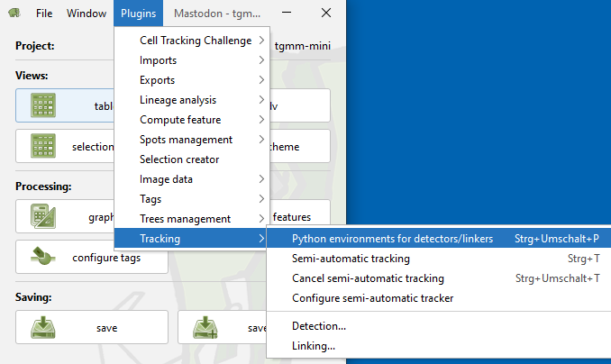Click the grapher button label

click(101, 217)
